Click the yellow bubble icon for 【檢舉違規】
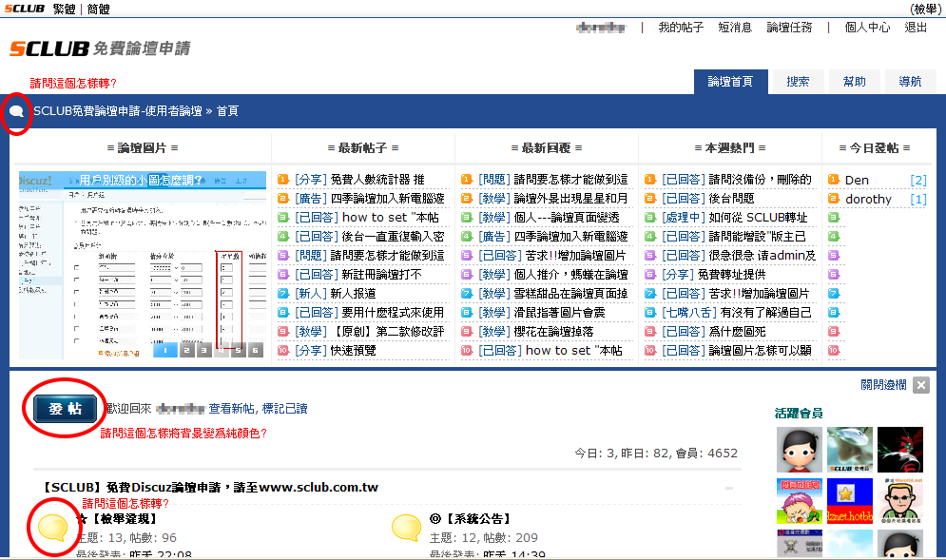The image size is (946, 560). [52, 528]
